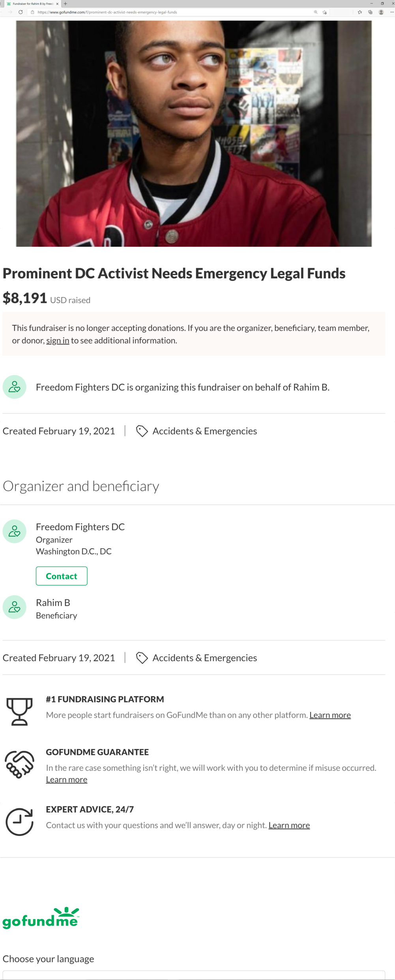The width and height of the screenshot is (395, 980).
Task: Click the Contact organizer button
Action: coord(62,576)
